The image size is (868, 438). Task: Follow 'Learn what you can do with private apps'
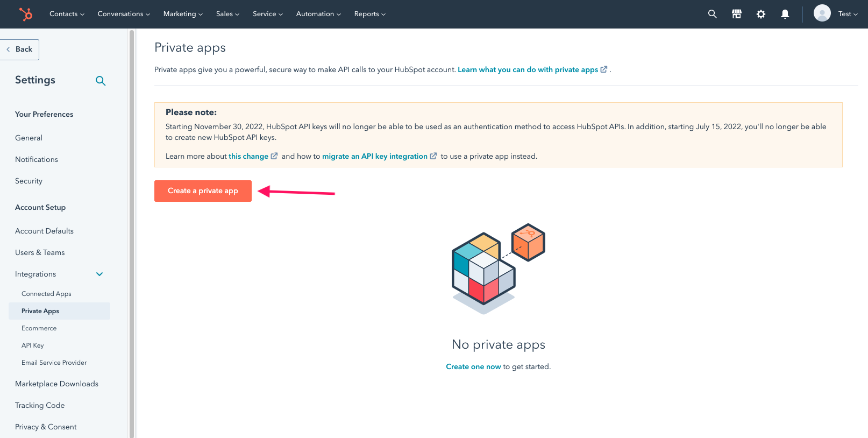pyautogui.click(x=528, y=69)
